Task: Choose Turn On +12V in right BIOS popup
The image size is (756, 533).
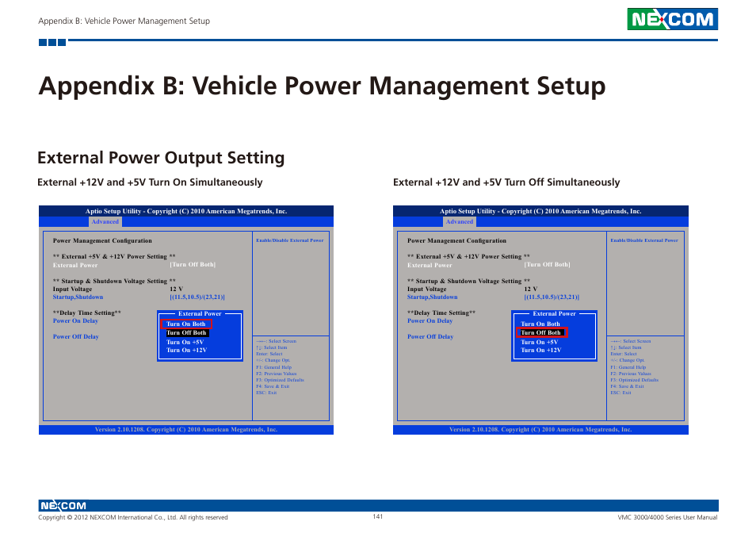Action: point(541,351)
